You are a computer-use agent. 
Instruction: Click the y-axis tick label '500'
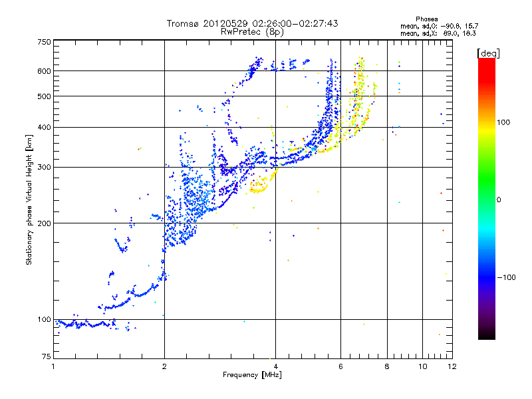coord(44,96)
